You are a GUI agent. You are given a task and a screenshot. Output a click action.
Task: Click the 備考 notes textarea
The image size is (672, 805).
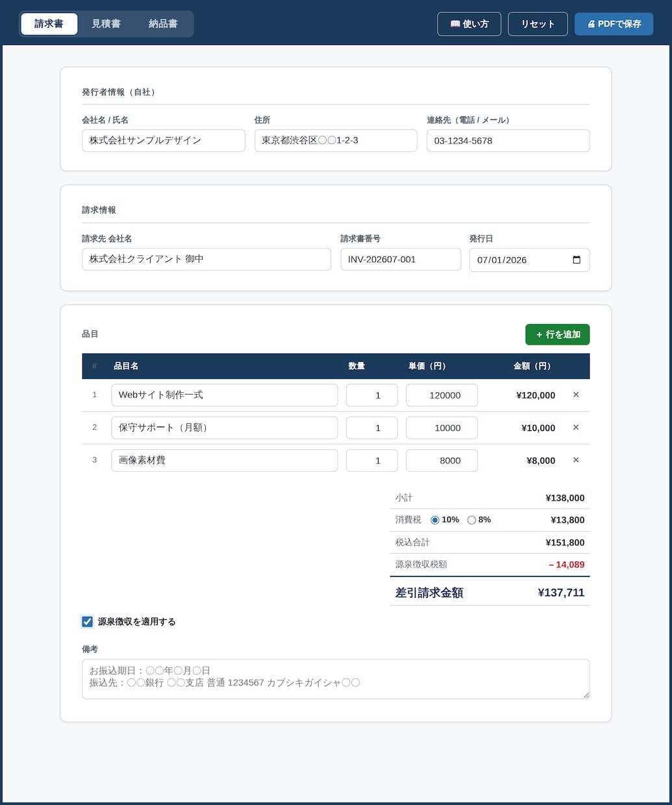pyautogui.click(x=336, y=679)
